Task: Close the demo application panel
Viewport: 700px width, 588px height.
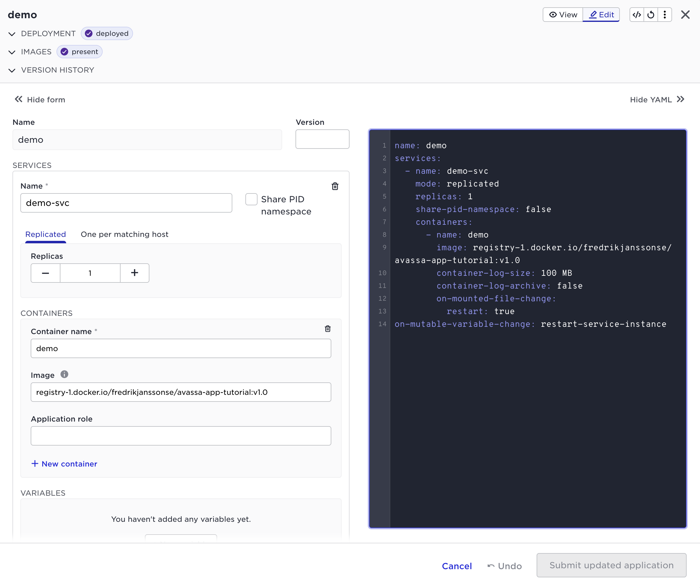Action: (x=685, y=15)
